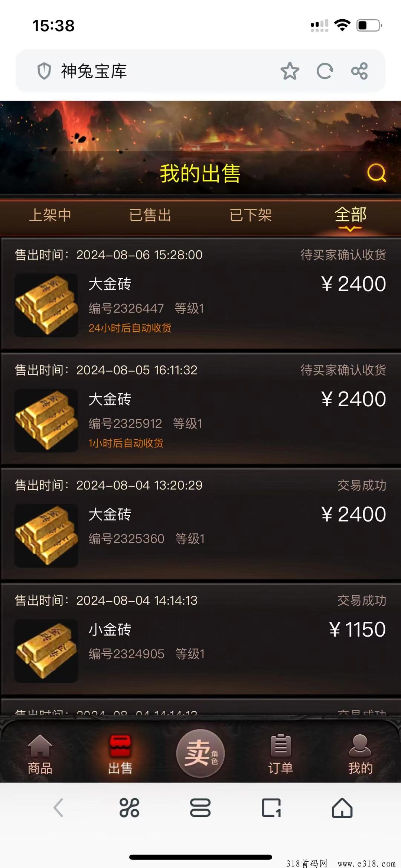Select the 全部 tab
Viewport: 401px width, 868px height.
pos(351,215)
